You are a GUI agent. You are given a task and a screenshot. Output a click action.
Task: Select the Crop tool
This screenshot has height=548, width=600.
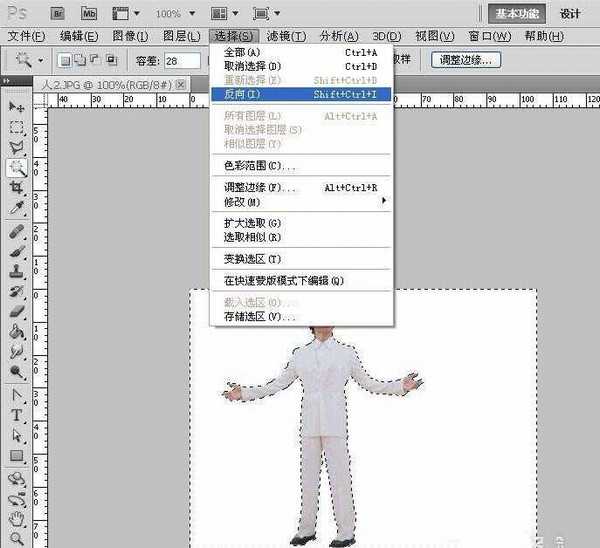[16, 189]
